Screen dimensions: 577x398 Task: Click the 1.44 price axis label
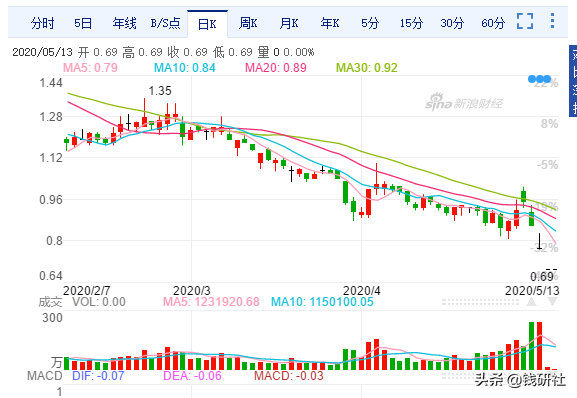[51, 83]
